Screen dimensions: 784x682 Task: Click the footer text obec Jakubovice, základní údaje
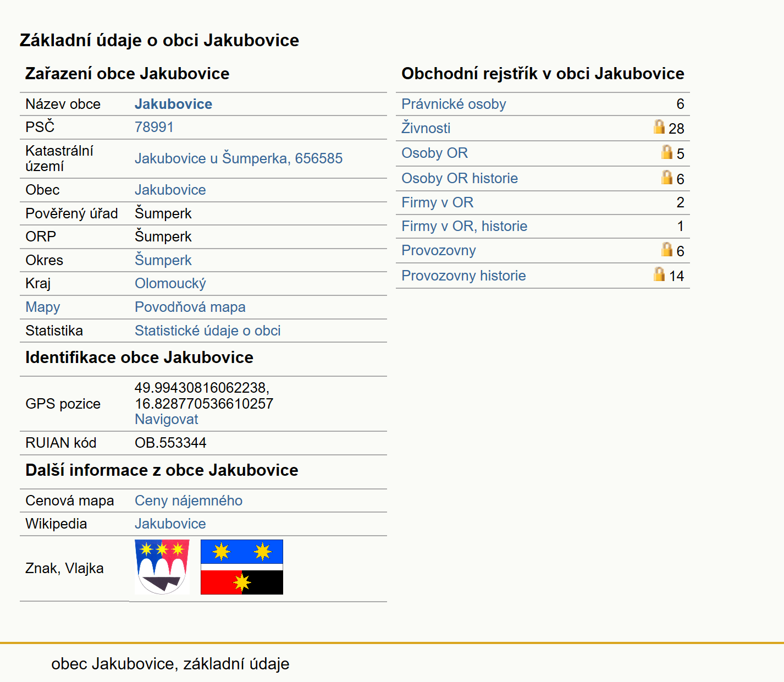tap(170, 664)
